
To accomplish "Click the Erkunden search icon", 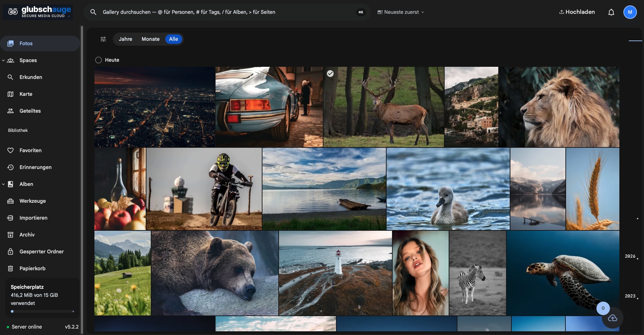I will 10,77.
